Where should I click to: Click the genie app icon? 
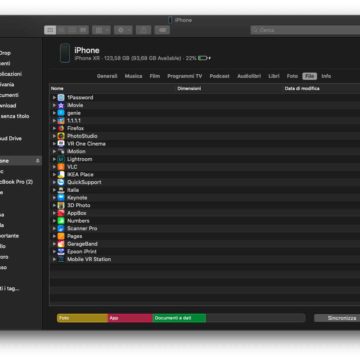(x=61, y=113)
